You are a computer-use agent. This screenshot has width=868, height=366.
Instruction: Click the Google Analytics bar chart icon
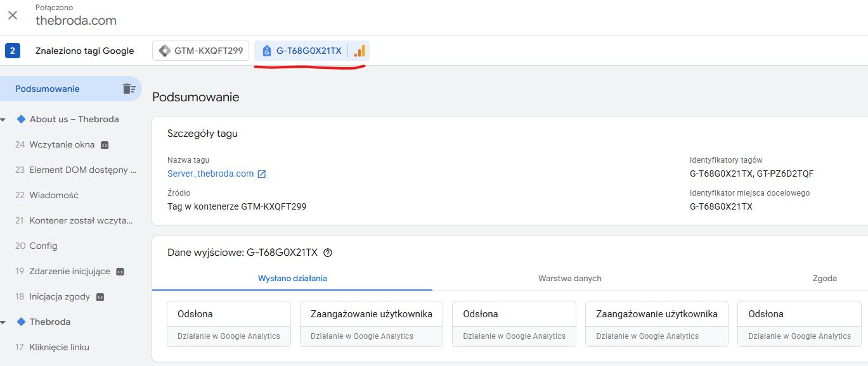pos(360,51)
